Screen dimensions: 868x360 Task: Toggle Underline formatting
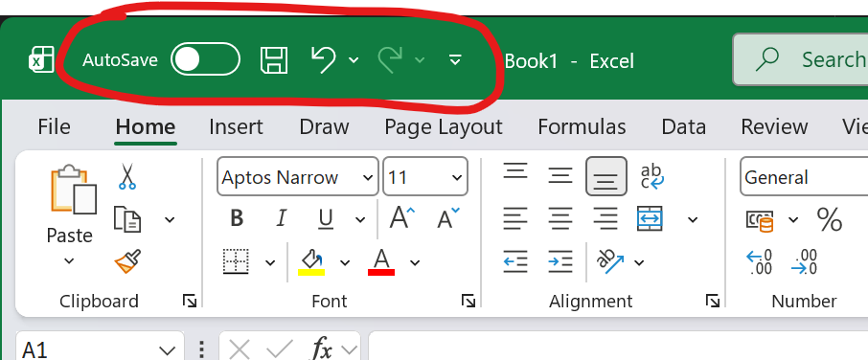(326, 219)
